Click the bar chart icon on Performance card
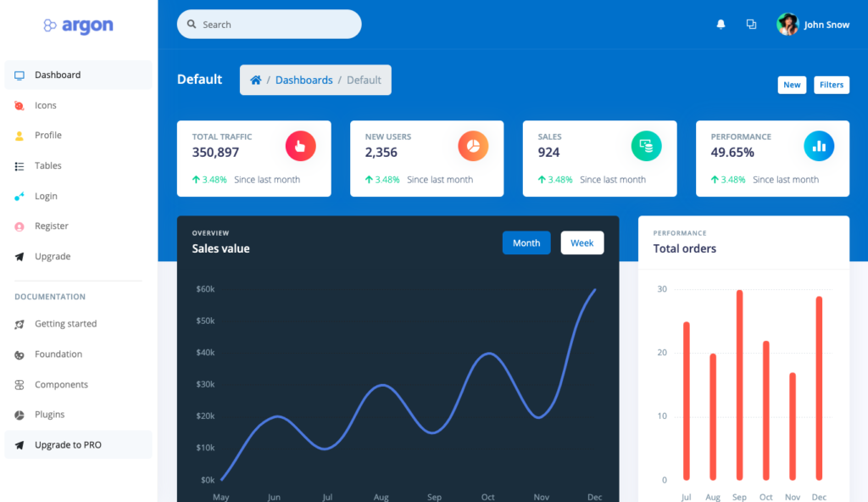Screen dimensions: 868x502 coord(819,146)
